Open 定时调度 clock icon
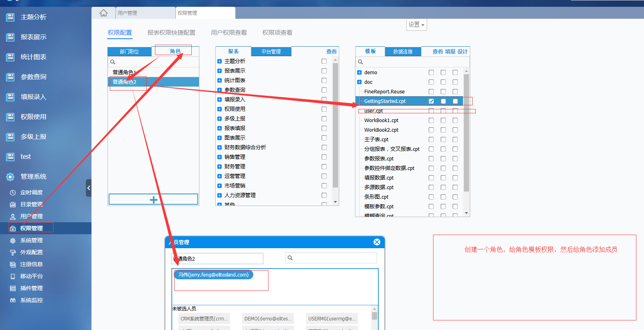 point(13,193)
